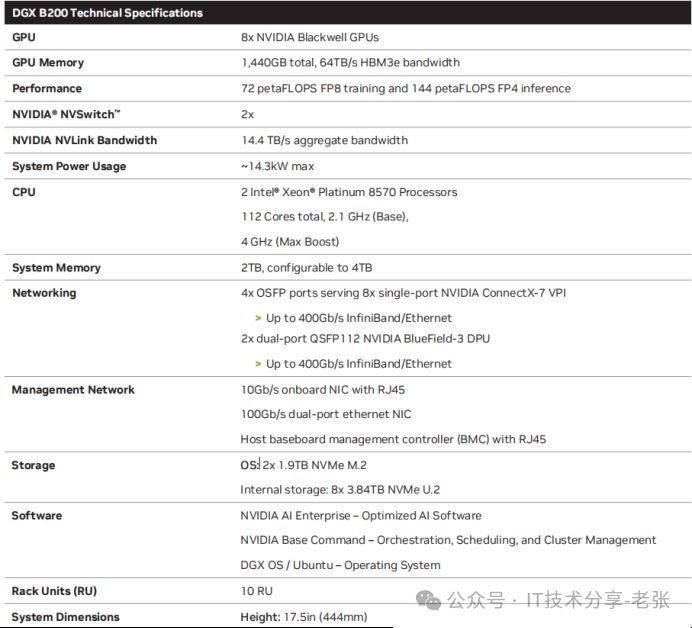The image size is (692, 628).
Task: Click the NVIDIA AI Enterprise software line
Action: 360,516
